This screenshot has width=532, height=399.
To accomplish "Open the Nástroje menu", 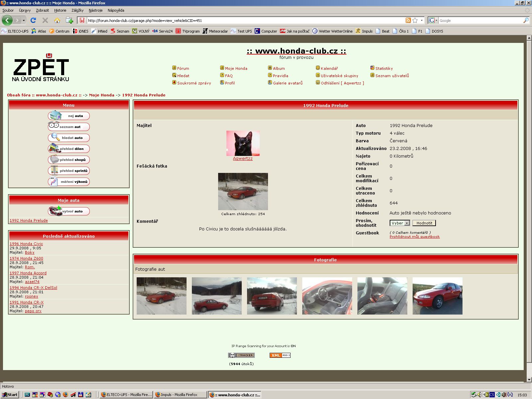I will click(95, 10).
